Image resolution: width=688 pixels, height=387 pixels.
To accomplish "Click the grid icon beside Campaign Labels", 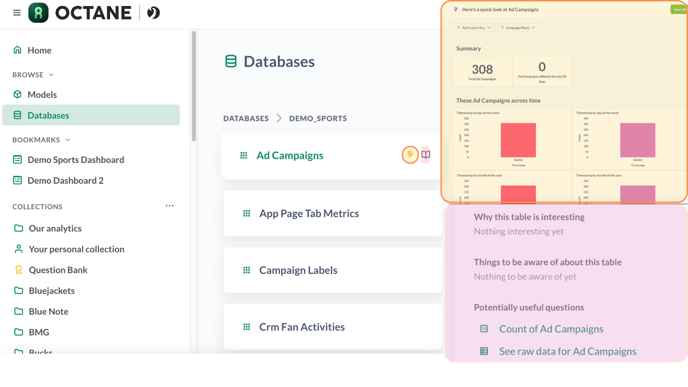I will pyautogui.click(x=247, y=270).
